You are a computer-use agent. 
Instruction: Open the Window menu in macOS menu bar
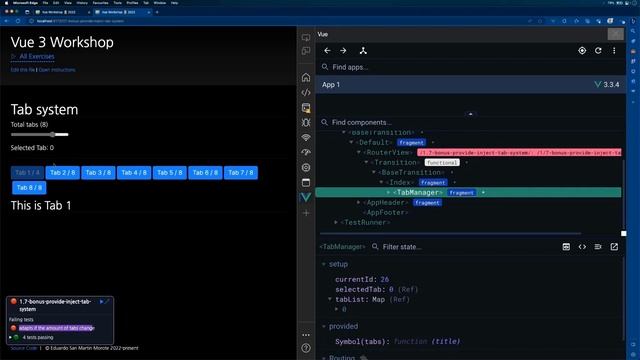click(160, 3)
